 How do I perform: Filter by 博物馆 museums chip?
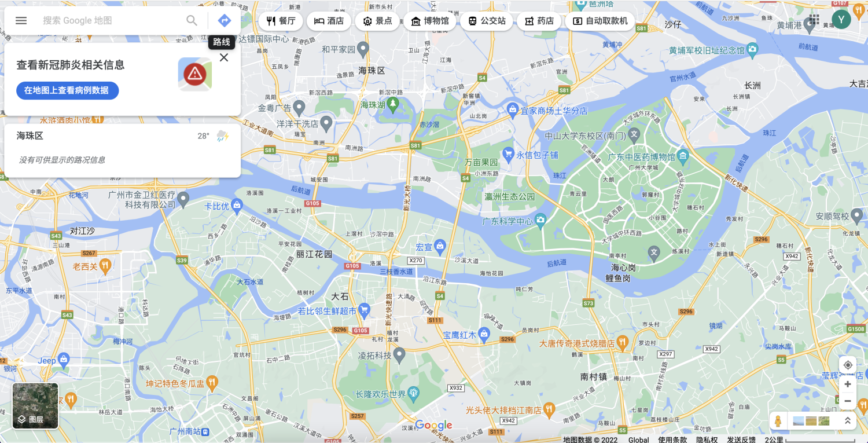tap(429, 21)
